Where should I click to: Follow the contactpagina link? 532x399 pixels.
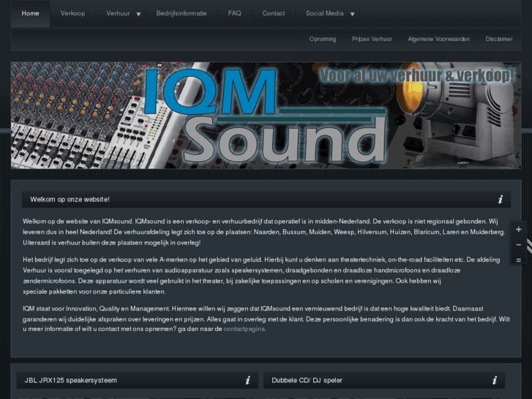coord(244,329)
